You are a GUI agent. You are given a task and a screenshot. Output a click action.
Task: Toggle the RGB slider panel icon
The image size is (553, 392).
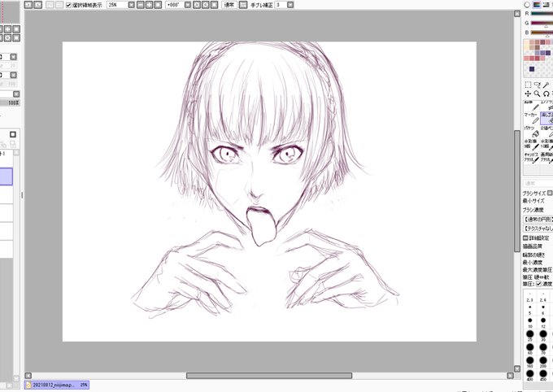coord(537,5)
